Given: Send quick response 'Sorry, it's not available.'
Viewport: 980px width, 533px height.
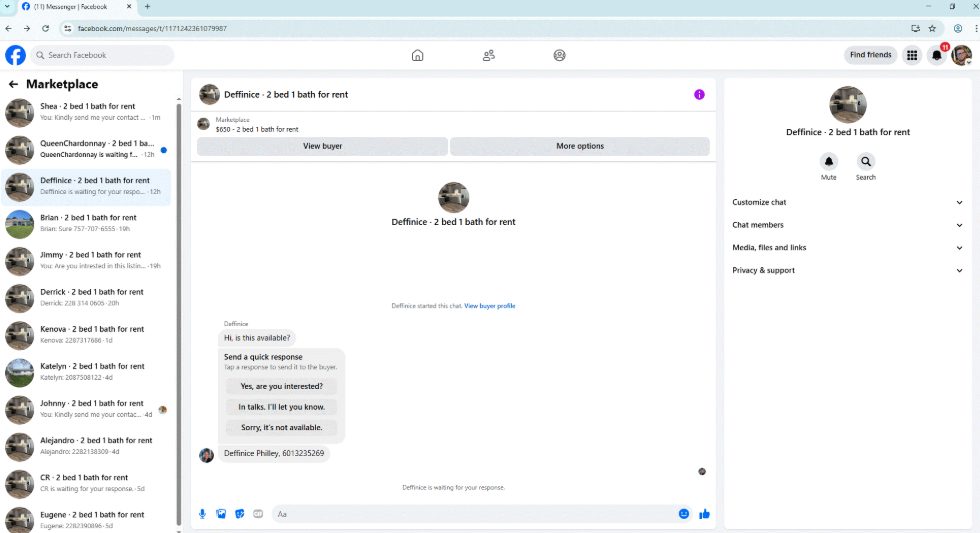Looking at the screenshot, I should point(281,427).
